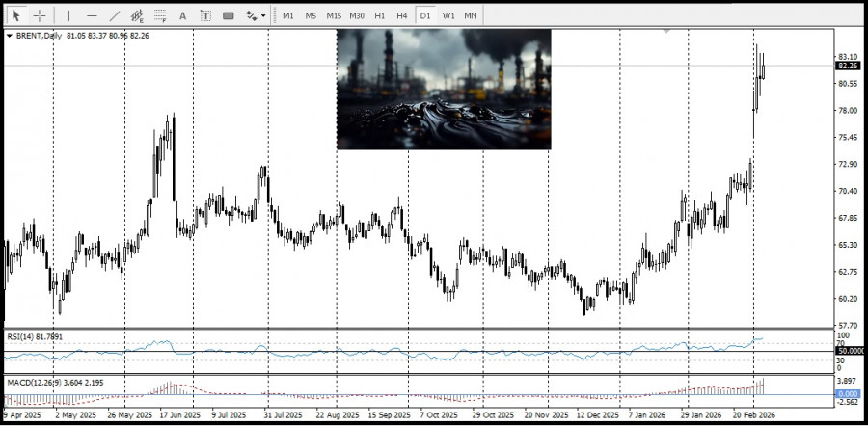Select the D1 daily timeframe

click(x=424, y=15)
